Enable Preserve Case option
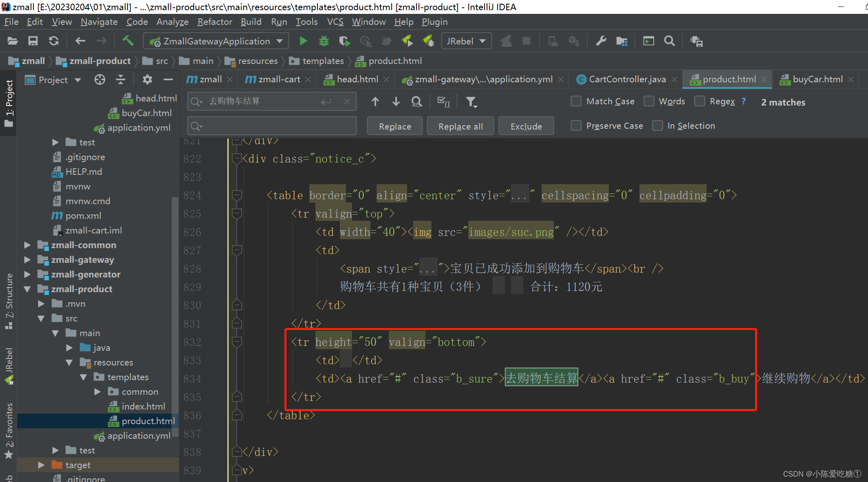The image size is (868, 482). click(x=576, y=126)
